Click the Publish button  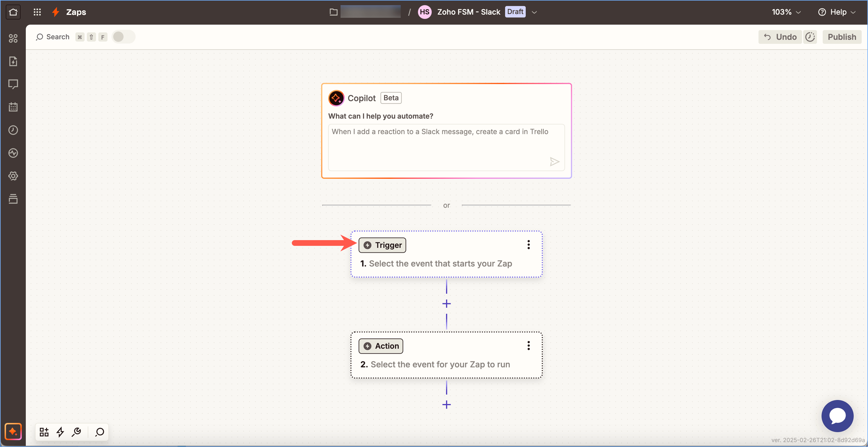841,37
